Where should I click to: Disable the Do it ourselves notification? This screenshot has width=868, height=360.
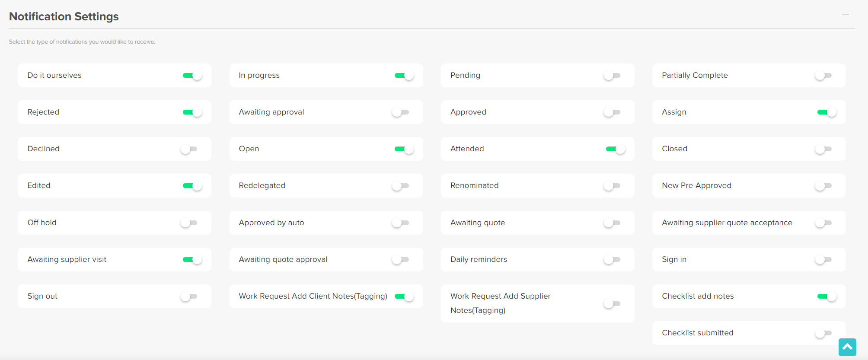point(192,76)
